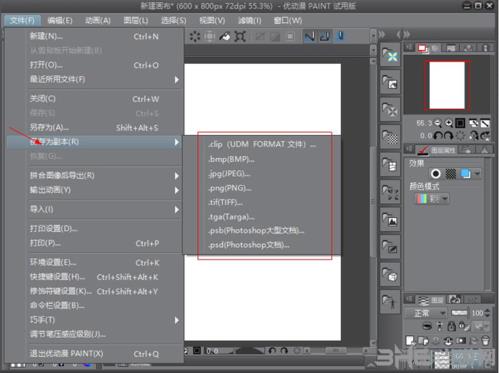Toggle the layer color effect blue icon

click(466, 174)
